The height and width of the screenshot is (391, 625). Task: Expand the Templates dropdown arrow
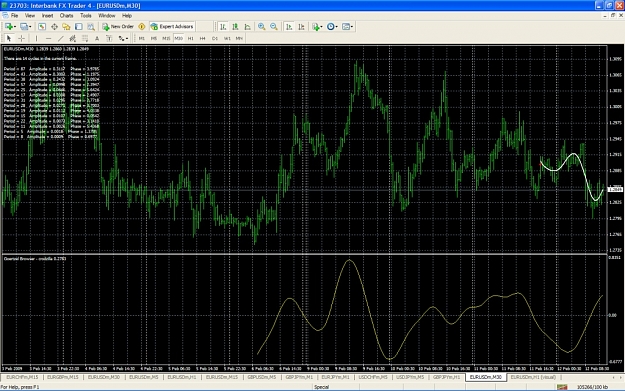352,27
